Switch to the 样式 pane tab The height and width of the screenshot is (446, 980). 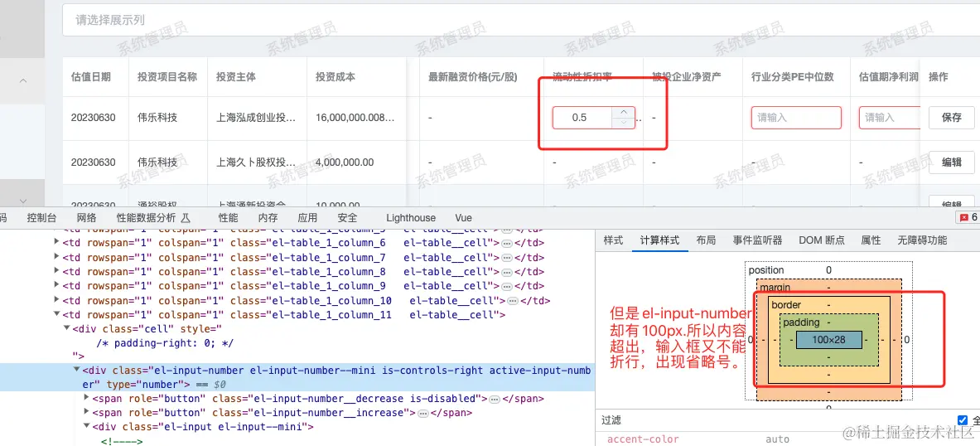(613, 240)
